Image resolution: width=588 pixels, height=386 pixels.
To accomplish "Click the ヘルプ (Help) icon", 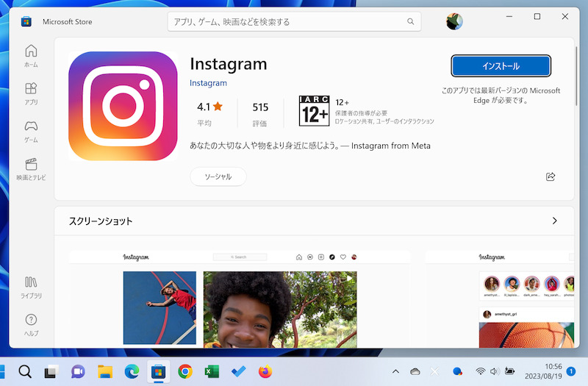I will click(x=31, y=324).
